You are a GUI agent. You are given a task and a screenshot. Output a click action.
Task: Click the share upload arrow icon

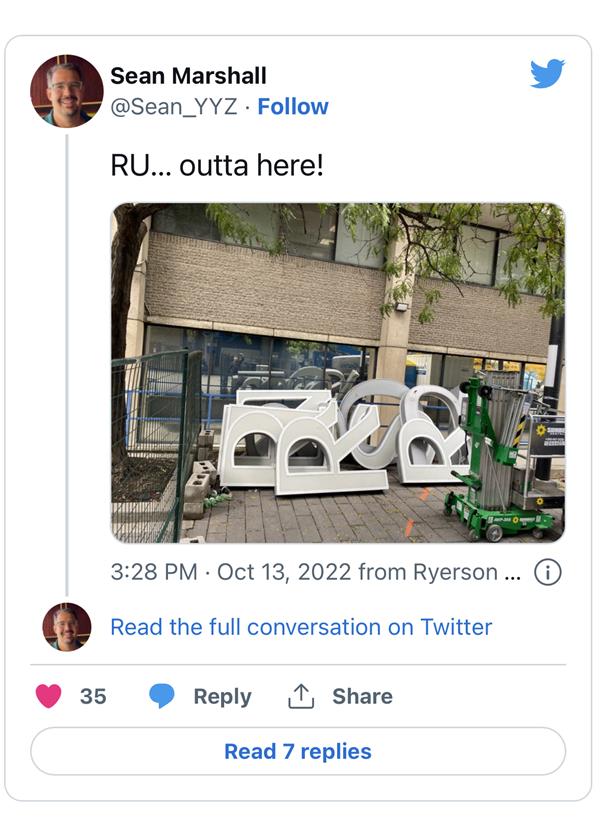tap(301, 696)
